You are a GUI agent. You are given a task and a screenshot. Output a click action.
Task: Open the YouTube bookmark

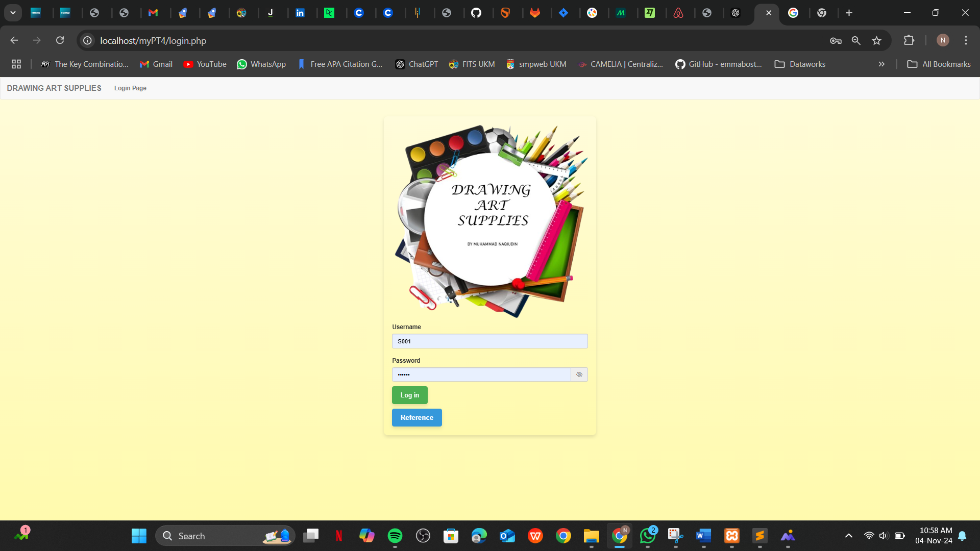(205, 64)
